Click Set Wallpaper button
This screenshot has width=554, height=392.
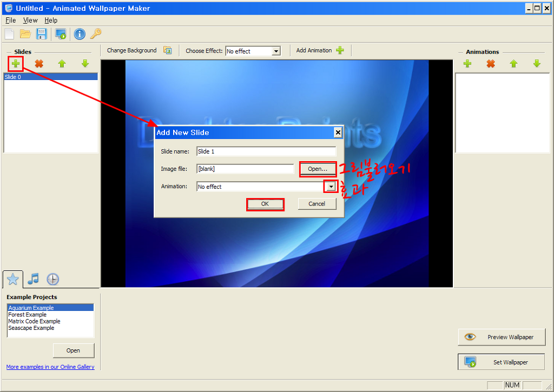pos(502,362)
